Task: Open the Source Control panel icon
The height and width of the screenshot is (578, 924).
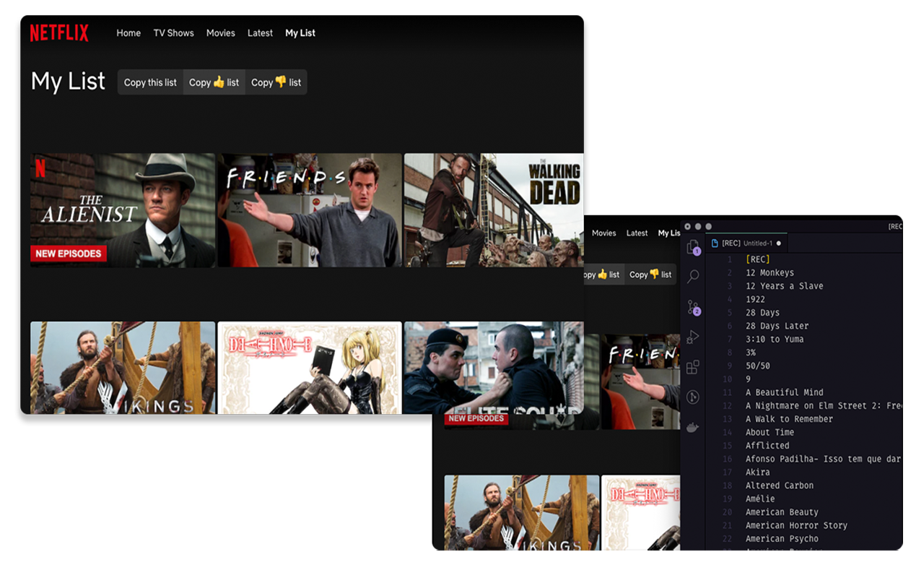Action: [693, 307]
